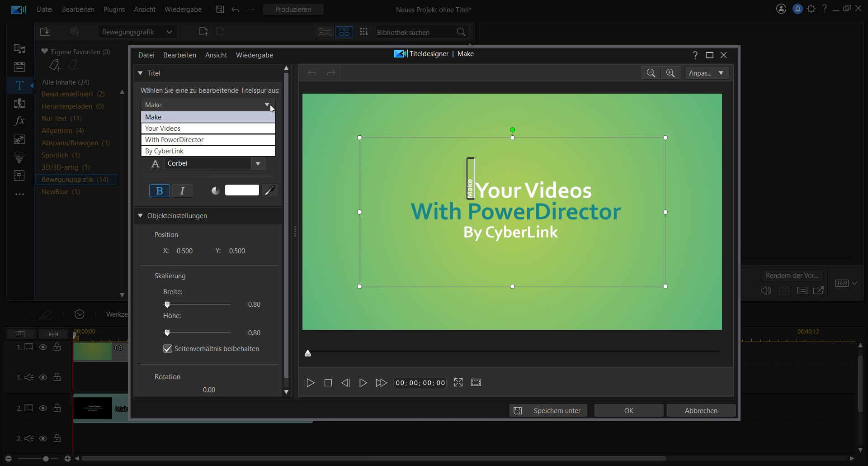Image resolution: width=868 pixels, height=466 pixels.
Task: Open Bearbeiten menu in Title Designer
Action: click(180, 55)
